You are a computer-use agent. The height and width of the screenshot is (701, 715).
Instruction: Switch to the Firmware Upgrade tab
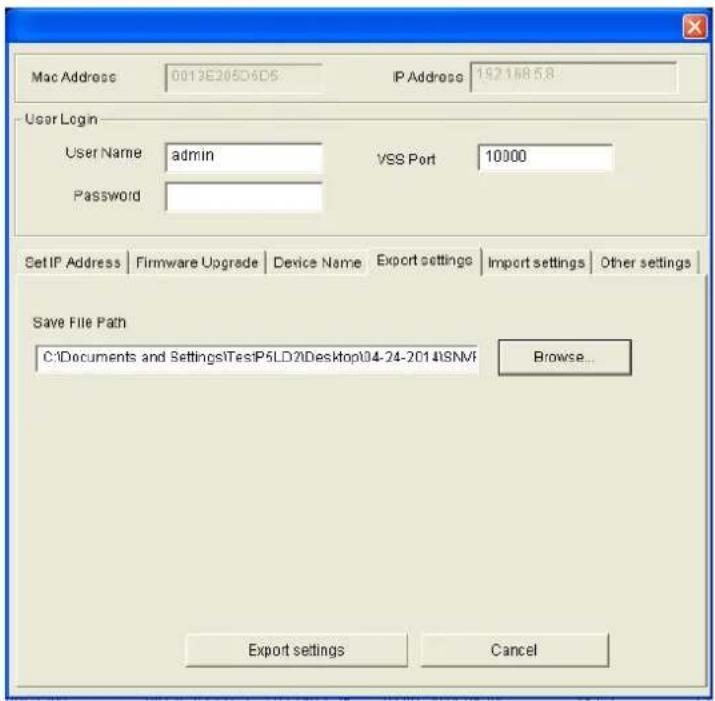tap(197, 263)
